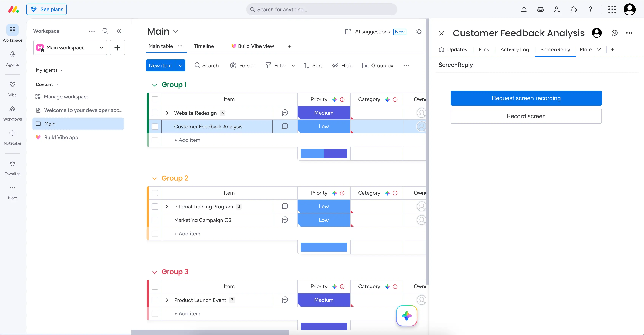644x335 pixels.
Task: Select all items in Group 1 checkbox
Action: pyautogui.click(x=155, y=99)
